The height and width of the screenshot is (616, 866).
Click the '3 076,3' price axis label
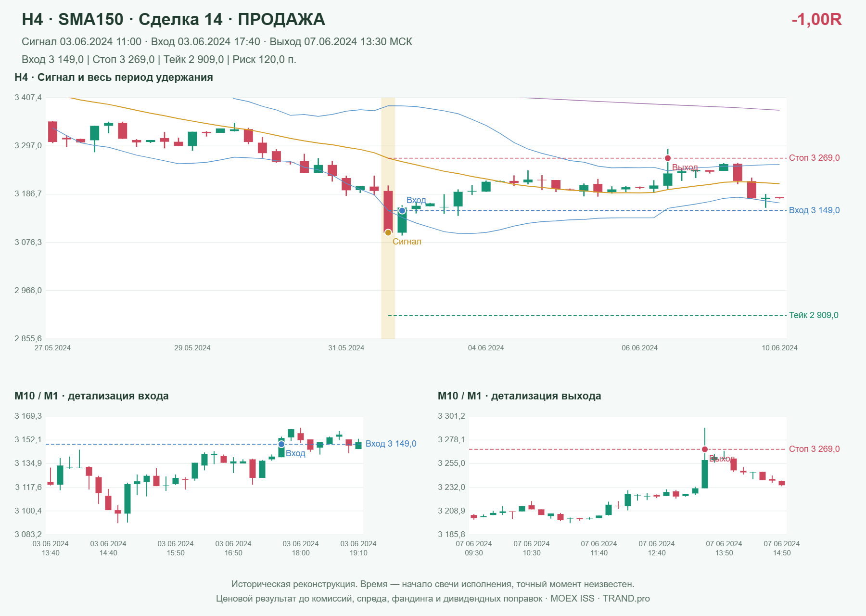click(28, 242)
